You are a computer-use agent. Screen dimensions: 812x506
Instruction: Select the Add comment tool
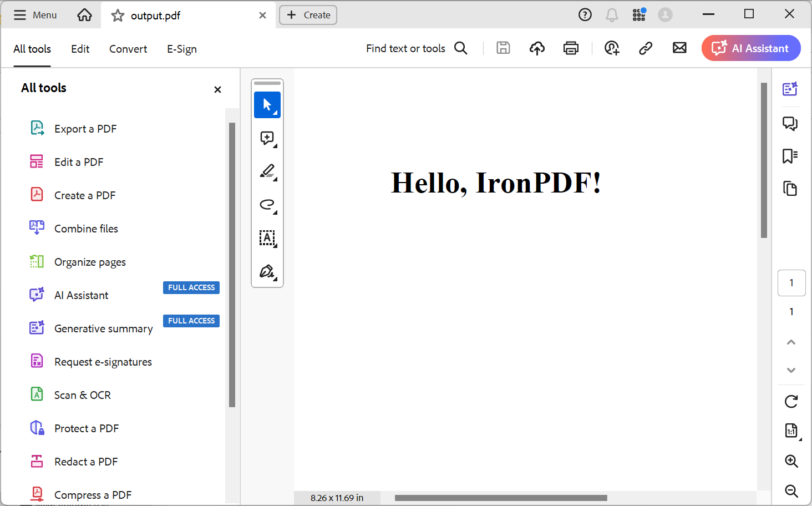[266, 138]
